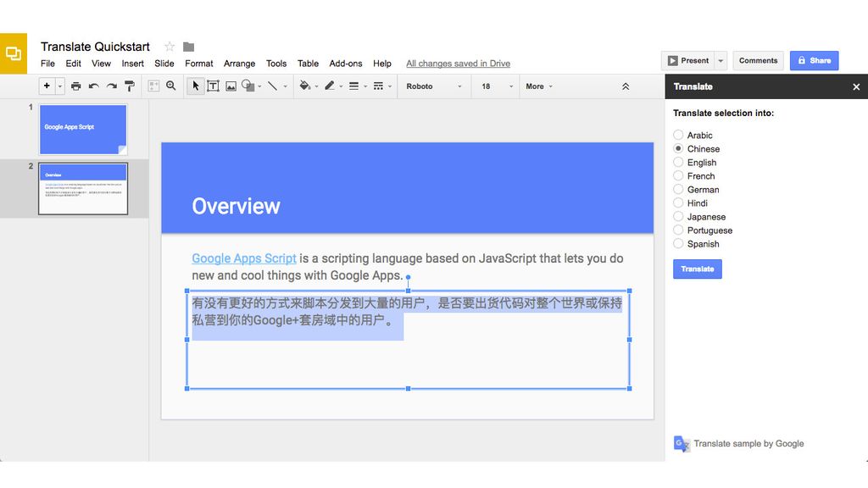The image size is (868, 488).
Task: Open the font size 18 dropdown
Action: point(494,86)
